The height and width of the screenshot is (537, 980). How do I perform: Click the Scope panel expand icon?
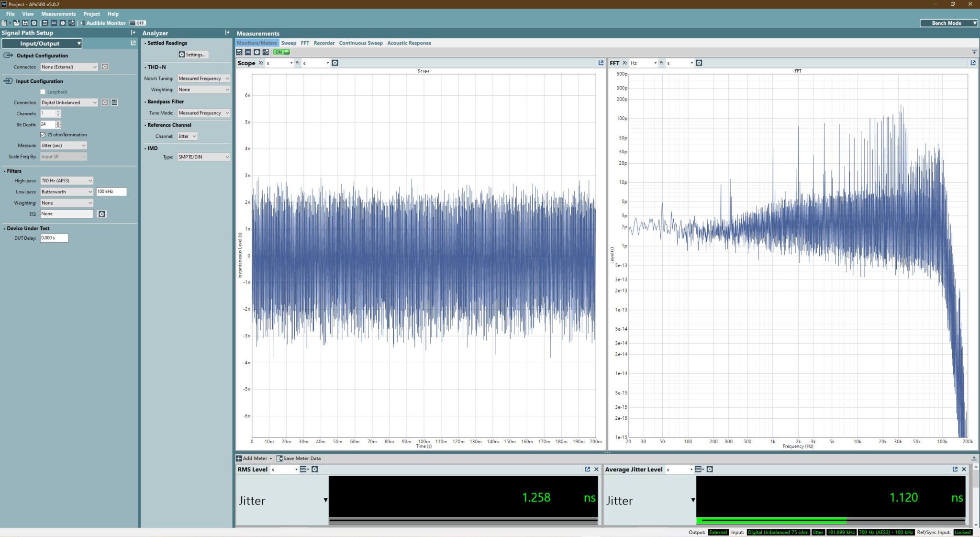tap(600, 63)
